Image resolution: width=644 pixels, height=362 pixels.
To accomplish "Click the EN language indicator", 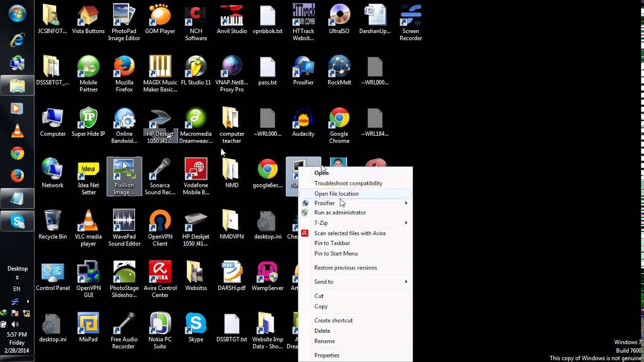I will click(x=17, y=289).
